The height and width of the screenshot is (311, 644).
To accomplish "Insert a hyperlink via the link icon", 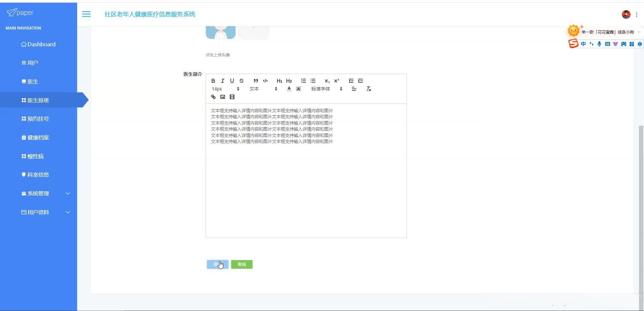I will coord(213,97).
